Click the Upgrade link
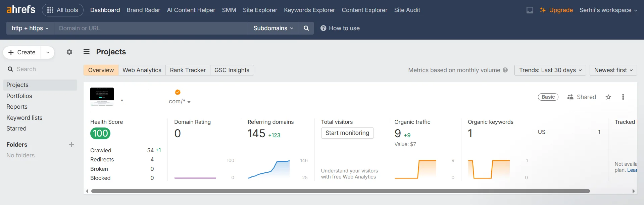The height and width of the screenshot is (205, 644). pos(556,10)
